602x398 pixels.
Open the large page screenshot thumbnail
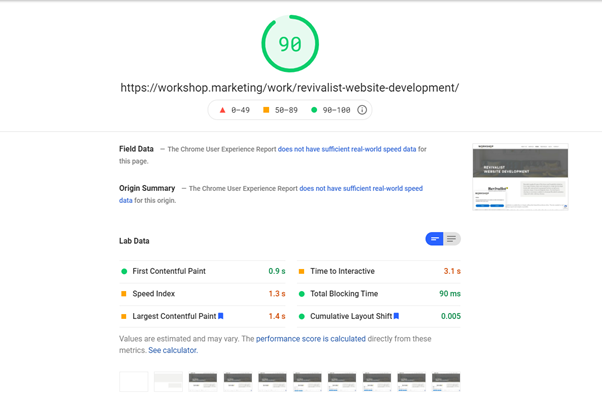pyautogui.click(x=520, y=177)
